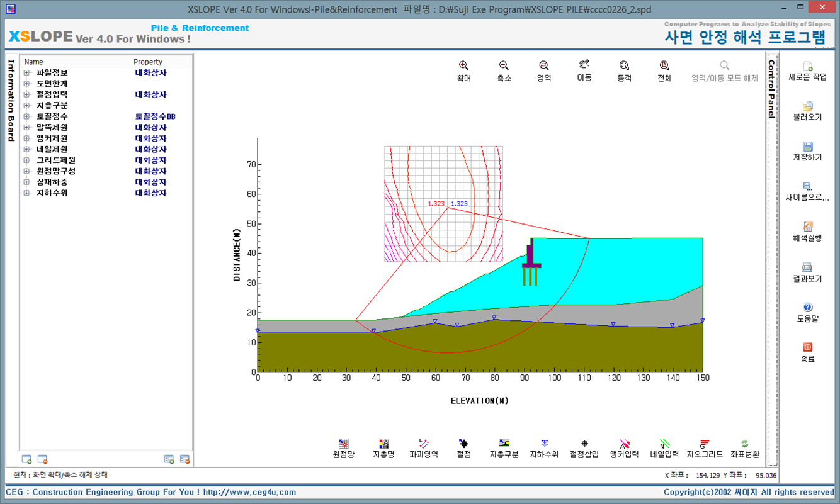Click the red 1.323 safety factor label

(436, 204)
